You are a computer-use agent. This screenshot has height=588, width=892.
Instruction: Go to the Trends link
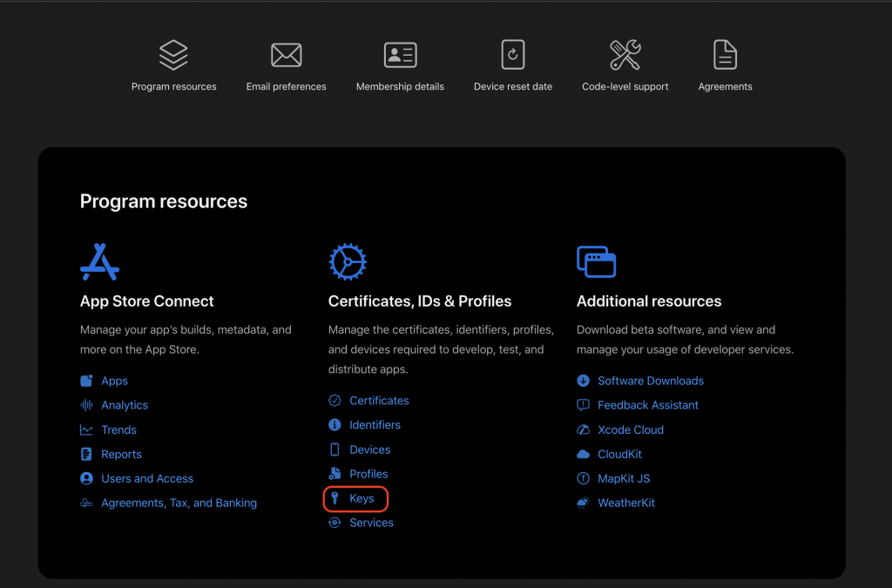[x=118, y=430]
